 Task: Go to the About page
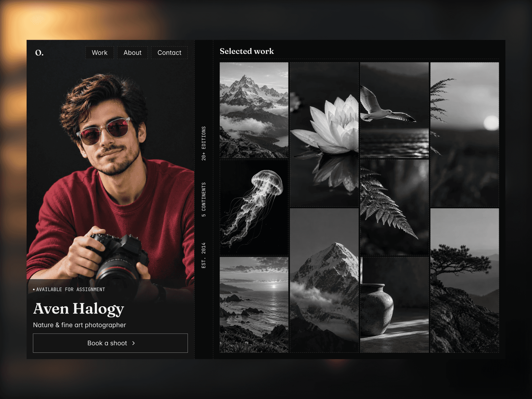(132, 53)
